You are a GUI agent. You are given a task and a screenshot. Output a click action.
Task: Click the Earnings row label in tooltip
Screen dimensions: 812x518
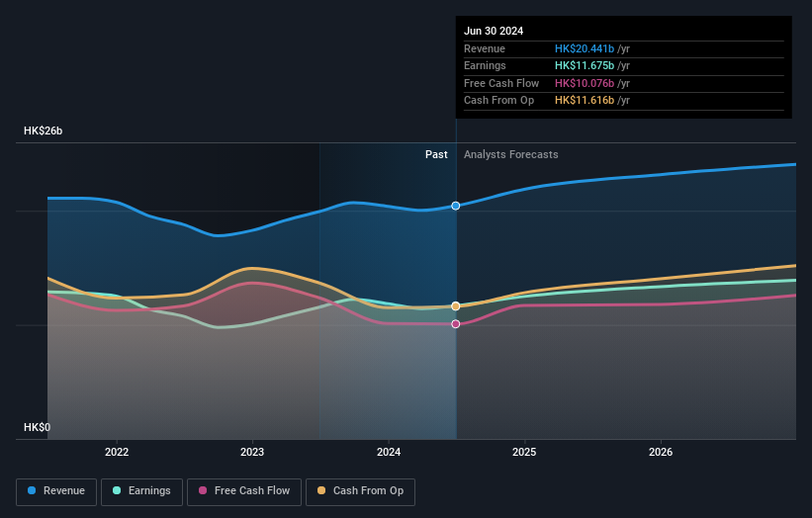pyautogui.click(x=485, y=65)
